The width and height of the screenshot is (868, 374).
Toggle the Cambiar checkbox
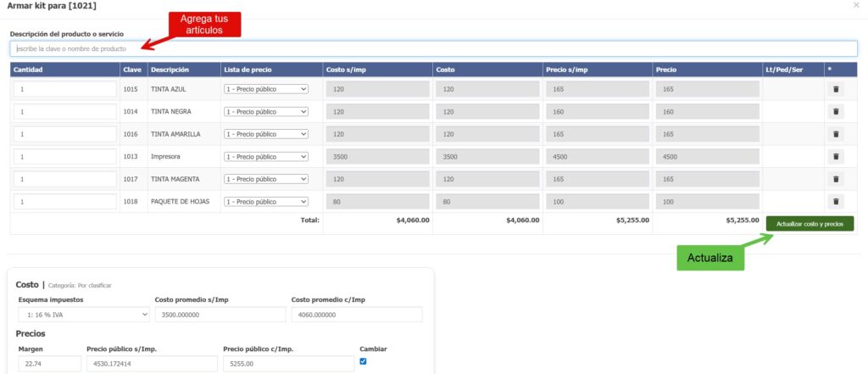(364, 360)
